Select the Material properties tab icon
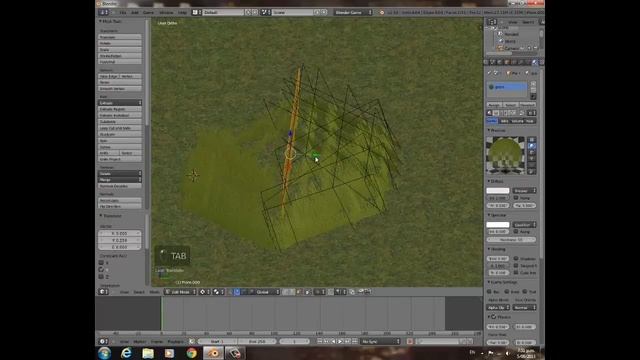Screen dimensions: 640x360 (534, 62)
